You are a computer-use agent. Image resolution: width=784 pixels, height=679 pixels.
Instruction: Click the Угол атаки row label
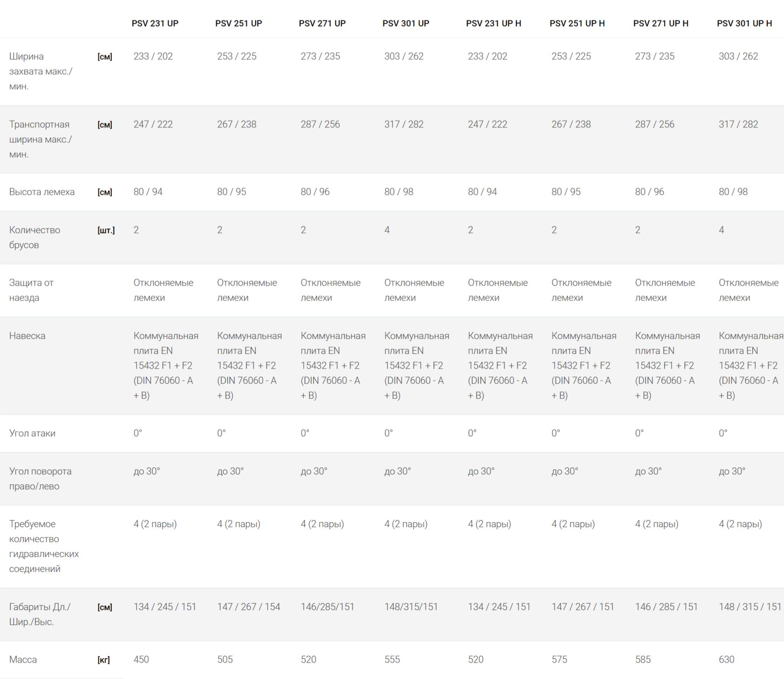[32, 433]
